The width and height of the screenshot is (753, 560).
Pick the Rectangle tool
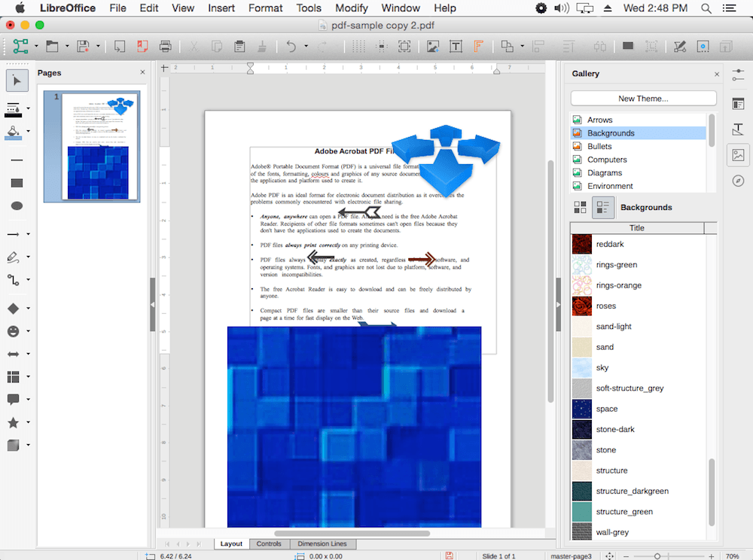17,183
